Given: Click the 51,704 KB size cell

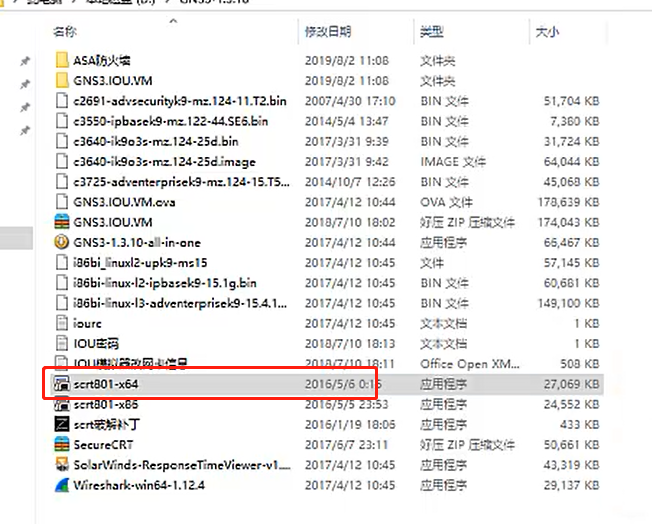Looking at the screenshot, I should point(571,101).
